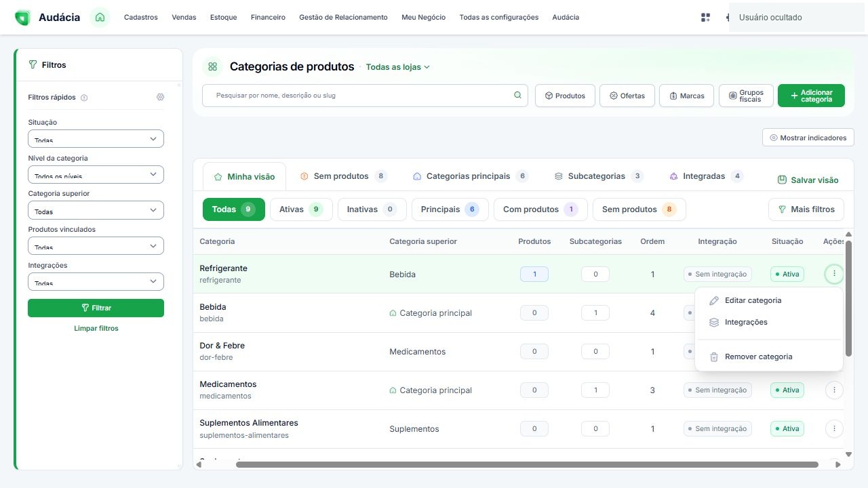
Task: Save the view with Salvar visão
Action: (808, 180)
